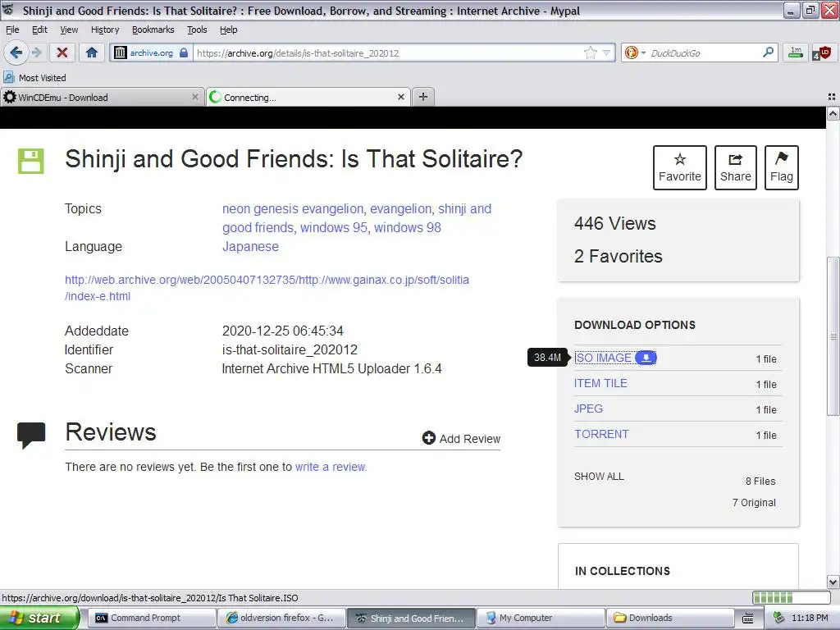The height and width of the screenshot is (630, 840).
Task: Open the TORRENT download option
Action: pos(601,434)
